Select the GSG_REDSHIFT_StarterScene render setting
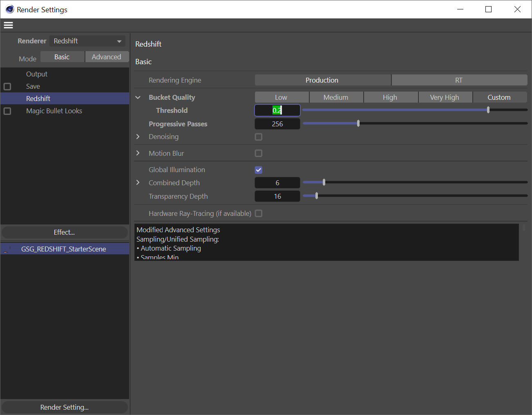Screen dimensions: 532x415 tap(65, 249)
